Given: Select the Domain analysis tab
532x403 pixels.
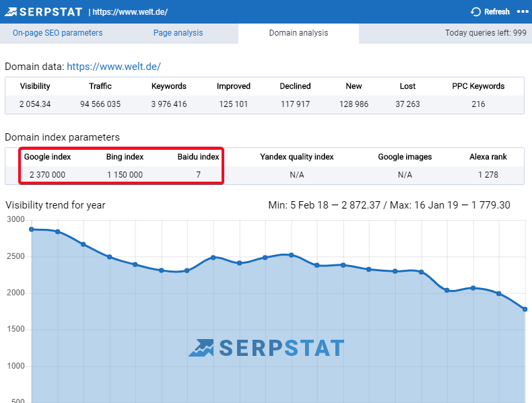Looking at the screenshot, I should pos(298,33).
